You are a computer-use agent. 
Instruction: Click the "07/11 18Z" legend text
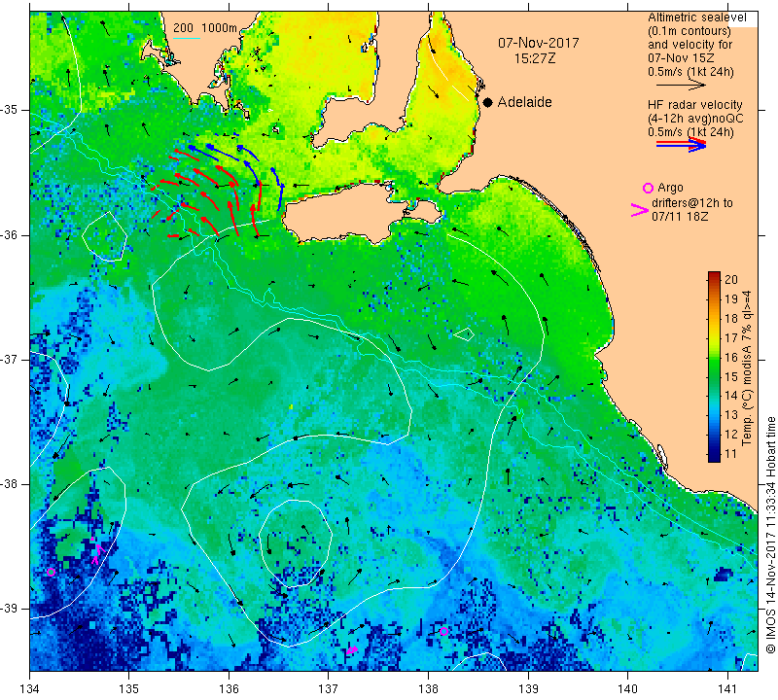pos(680,216)
